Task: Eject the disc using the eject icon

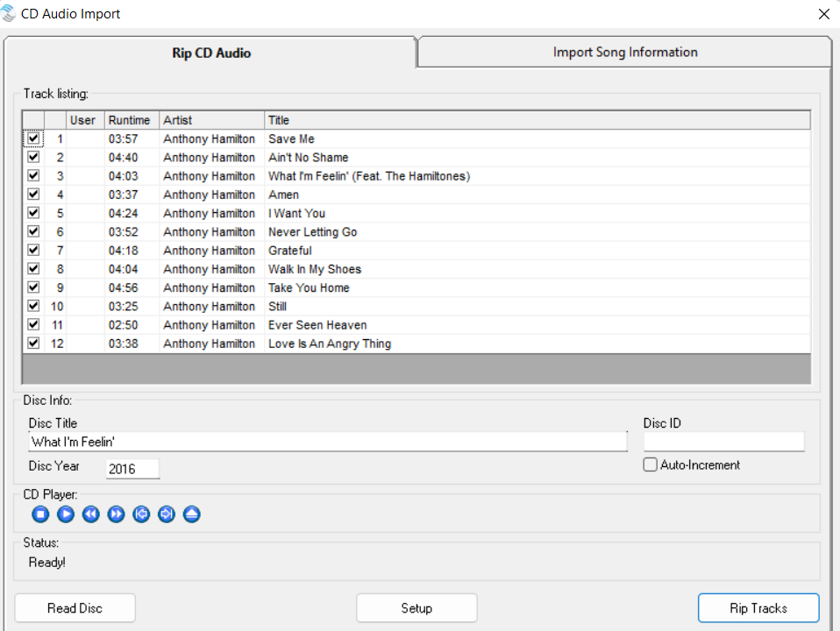Action: (x=192, y=514)
